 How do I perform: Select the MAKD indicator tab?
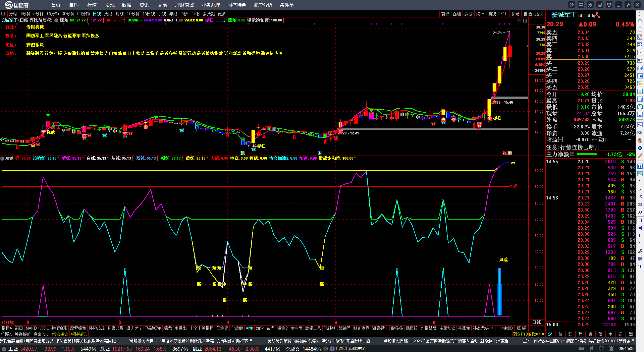coord(31,328)
